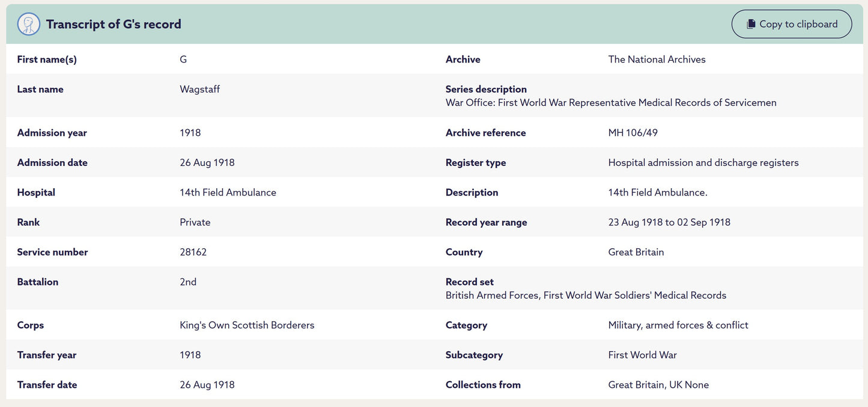Click the 'Transcript of G's record' heading

[114, 24]
